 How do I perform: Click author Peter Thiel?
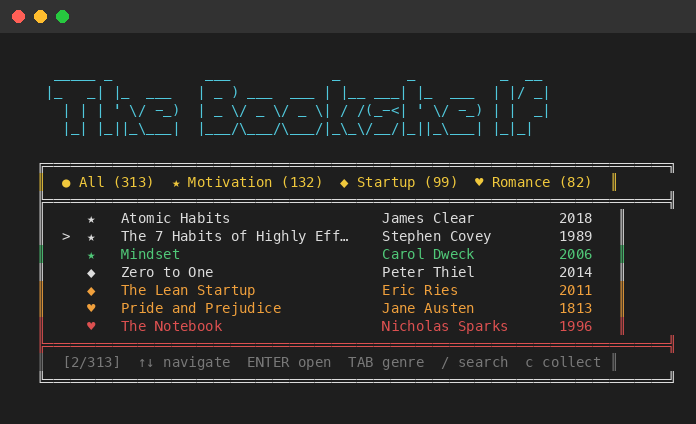pyautogui.click(x=428, y=272)
